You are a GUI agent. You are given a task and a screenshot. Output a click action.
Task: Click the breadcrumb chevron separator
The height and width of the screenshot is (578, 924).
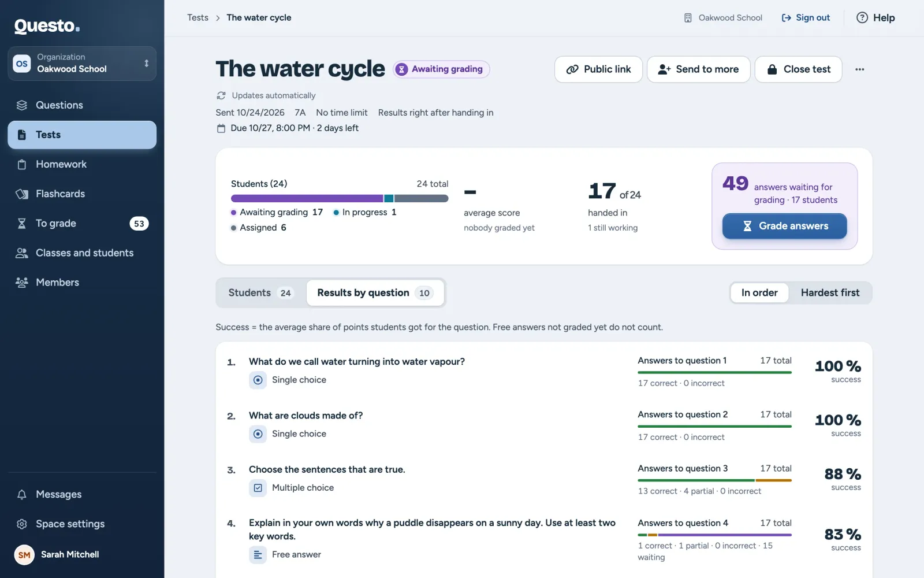coord(218,18)
